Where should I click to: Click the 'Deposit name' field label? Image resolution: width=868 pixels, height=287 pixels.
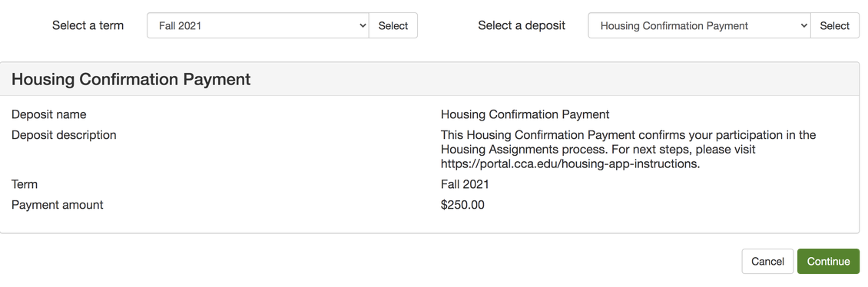point(48,114)
